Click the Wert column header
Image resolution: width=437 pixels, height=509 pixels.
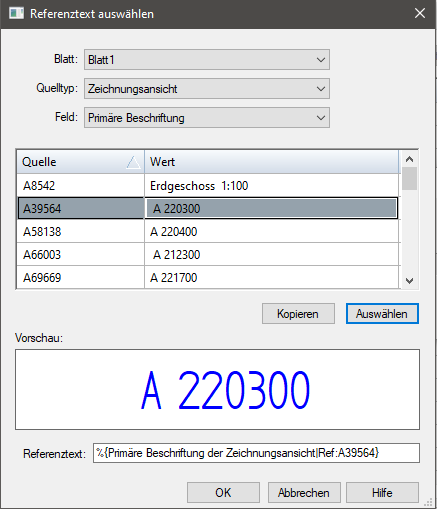pos(272,162)
